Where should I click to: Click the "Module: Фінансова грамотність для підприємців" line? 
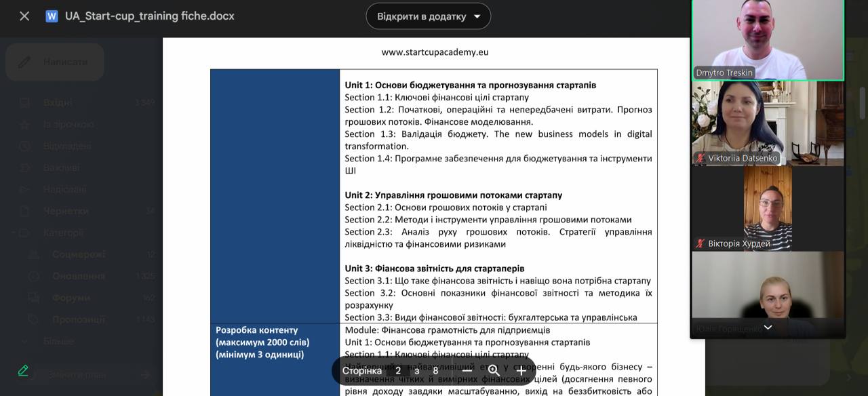pos(448,330)
